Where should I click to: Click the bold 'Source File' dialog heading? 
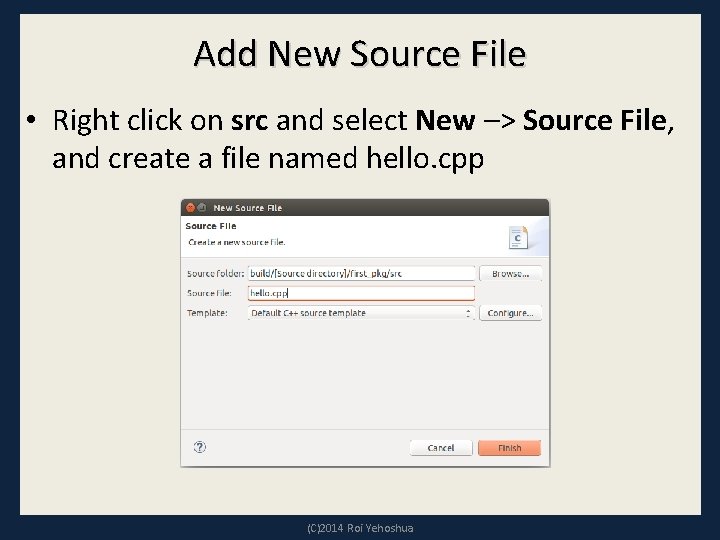(211, 226)
